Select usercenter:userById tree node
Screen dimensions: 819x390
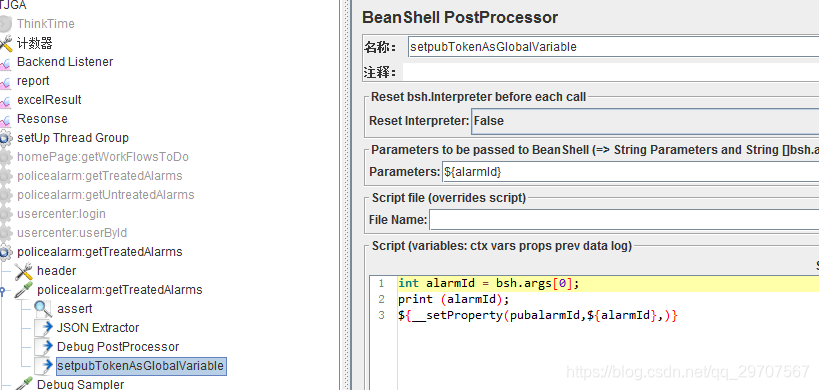(x=72, y=233)
